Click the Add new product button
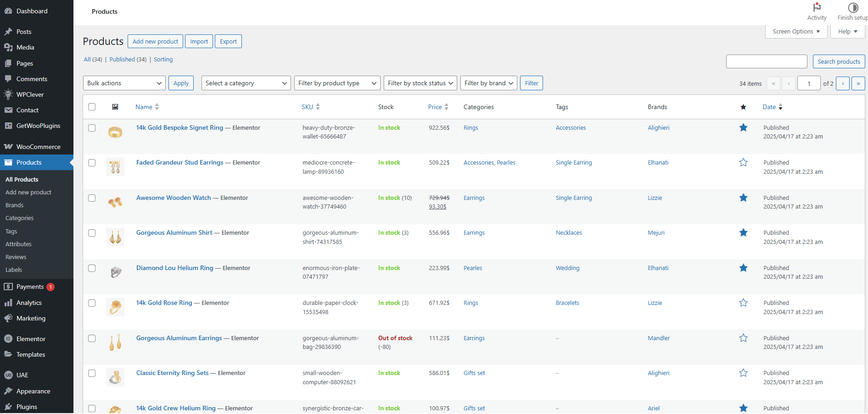 155,42
